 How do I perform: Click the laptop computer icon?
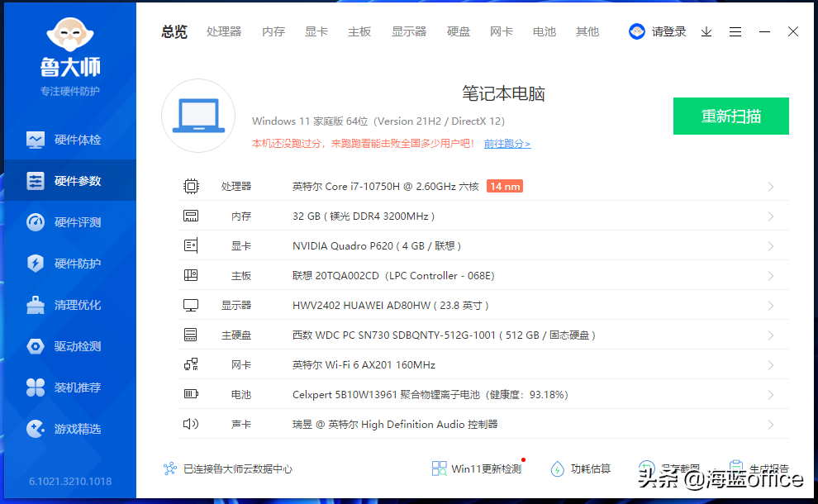198,116
